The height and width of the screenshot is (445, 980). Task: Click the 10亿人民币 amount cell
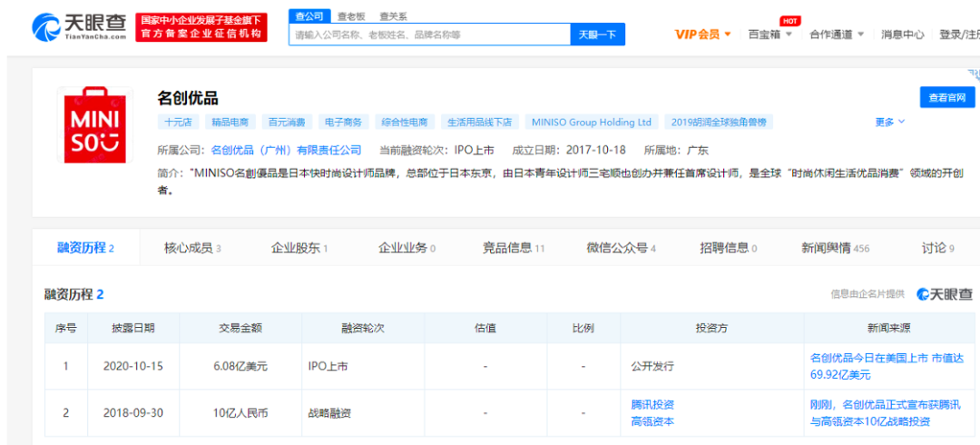click(240, 413)
